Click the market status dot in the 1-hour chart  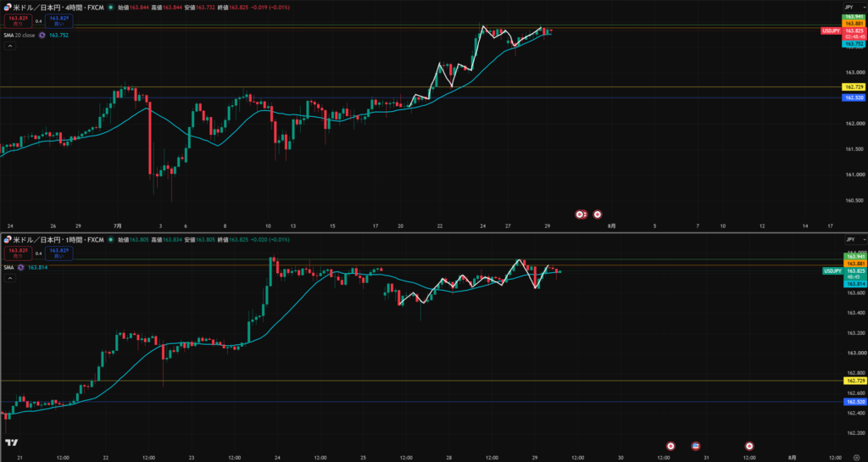111,240
